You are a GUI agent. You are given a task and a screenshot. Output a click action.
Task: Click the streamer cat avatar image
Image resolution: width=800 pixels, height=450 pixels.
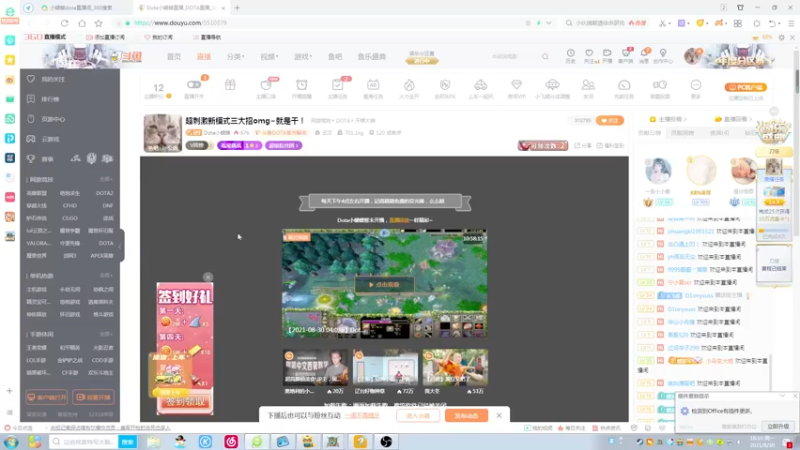pos(162,133)
